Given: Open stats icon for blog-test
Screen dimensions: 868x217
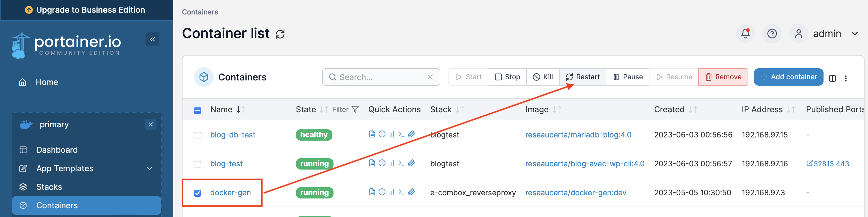Looking at the screenshot, I should pyautogui.click(x=392, y=163).
